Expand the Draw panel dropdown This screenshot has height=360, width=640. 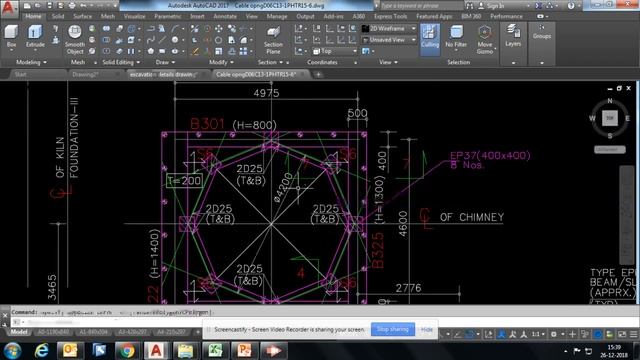(165, 62)
